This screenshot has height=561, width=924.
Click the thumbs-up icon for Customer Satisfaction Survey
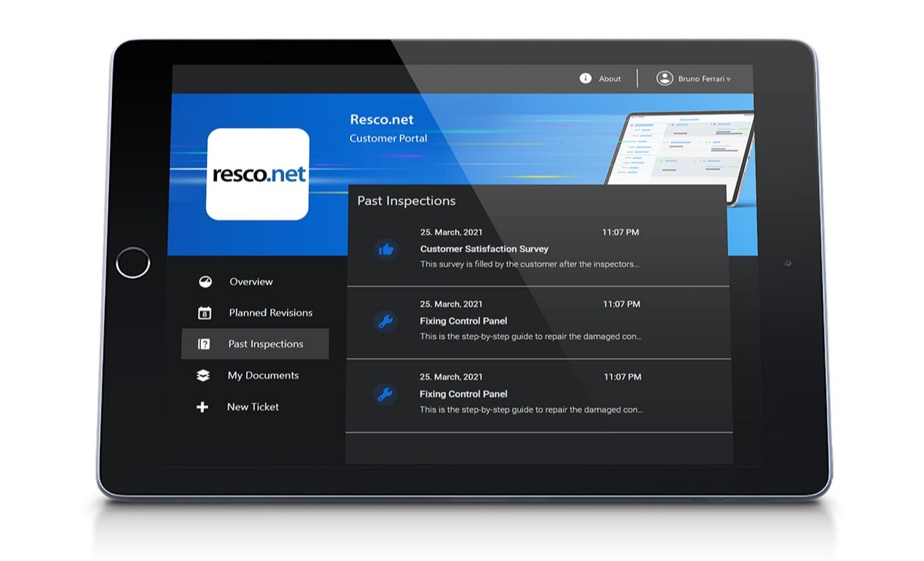click(x=386, y=249)
